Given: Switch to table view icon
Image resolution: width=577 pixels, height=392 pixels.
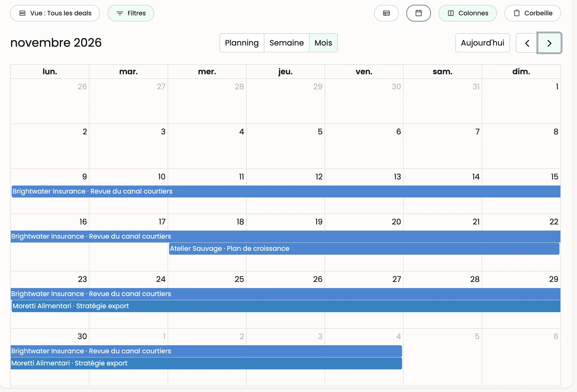Looking at the screenshot, I should click(386, 13).
